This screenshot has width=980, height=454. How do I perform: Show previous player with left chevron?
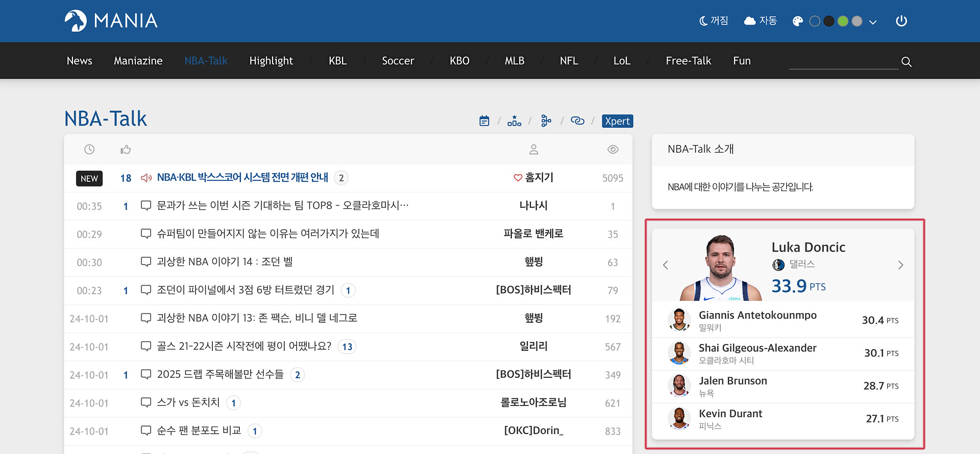tap(665, 265)
